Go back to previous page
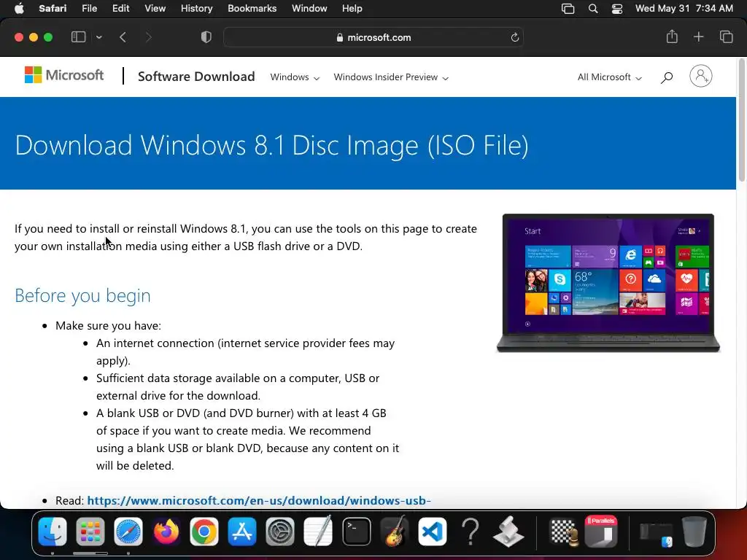747x560 pixels. click(123, 37)
